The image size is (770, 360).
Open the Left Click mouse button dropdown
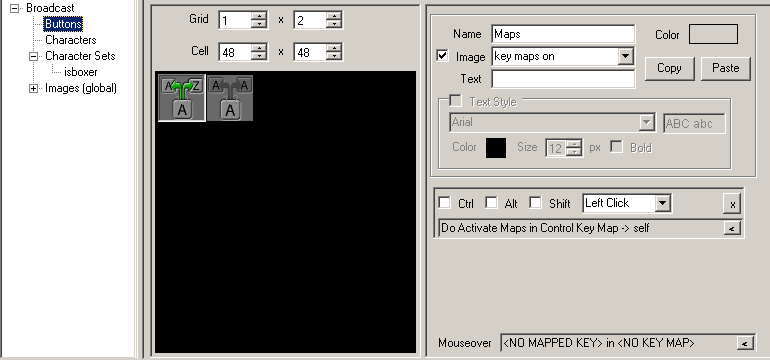[x=662, y=203]
